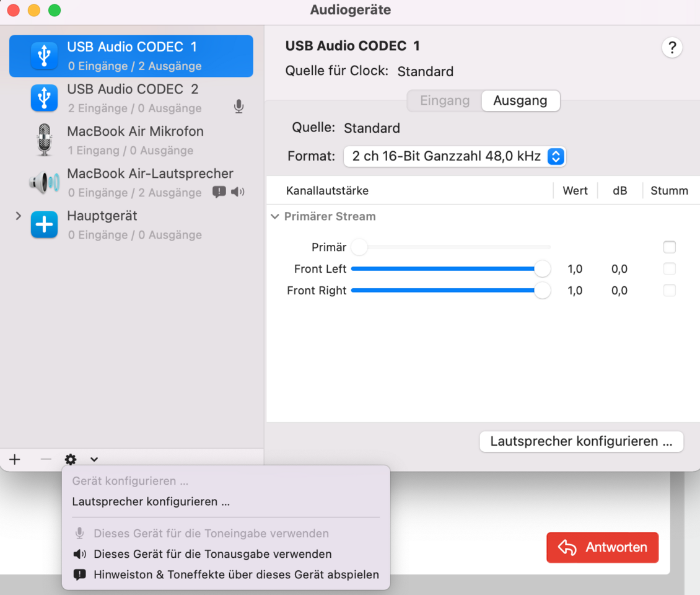Select the MacBook Air Mikrofon microphone icon
This screenshot has width=700, height=595.
point(44,140)
